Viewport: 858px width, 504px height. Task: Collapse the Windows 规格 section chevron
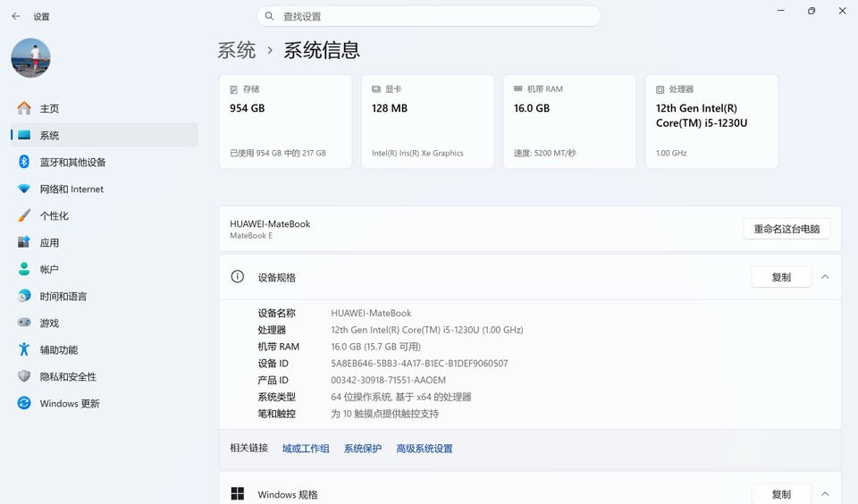[x=825, y=494]
